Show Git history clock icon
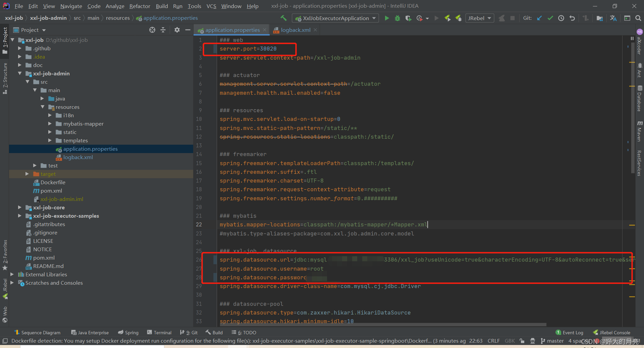Image resolution: width=644 pixels, height=348 pixels. [561, 18]
